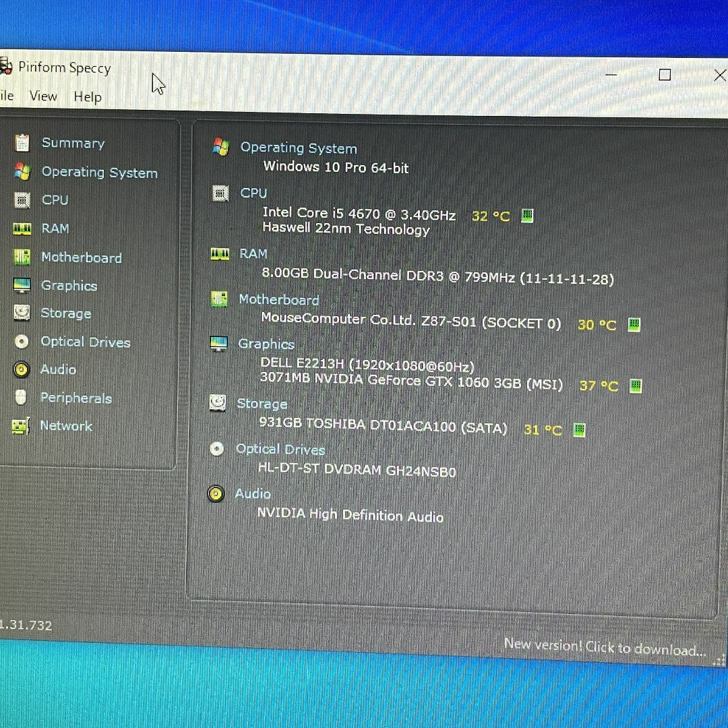Click the Storage heading link in summary
This screenshot has width=728, height=728.
tap(262, 404)
